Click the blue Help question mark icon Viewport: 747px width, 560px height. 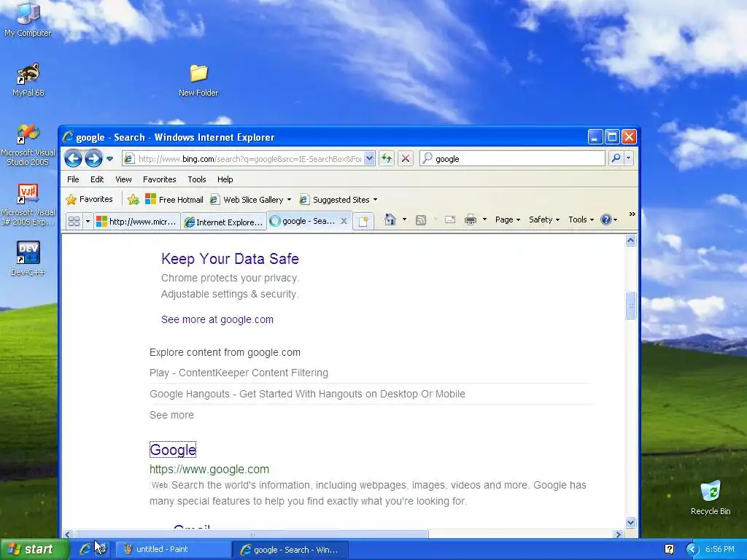(x=606, y=219)
